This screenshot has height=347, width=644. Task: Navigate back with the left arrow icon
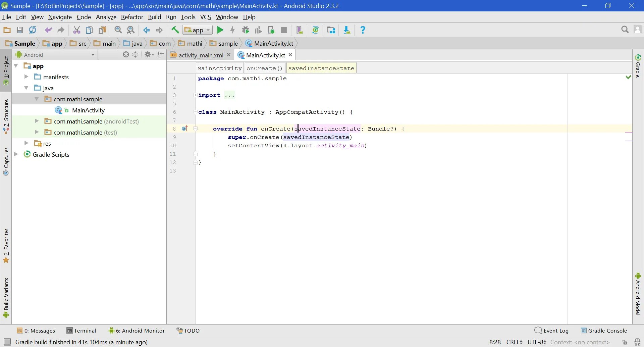click(x=147, y=30)
